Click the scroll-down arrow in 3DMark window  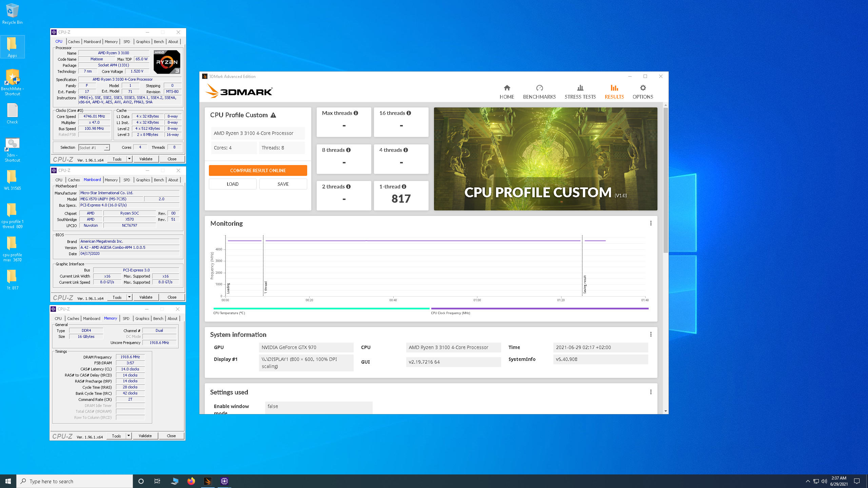point(666,411)
